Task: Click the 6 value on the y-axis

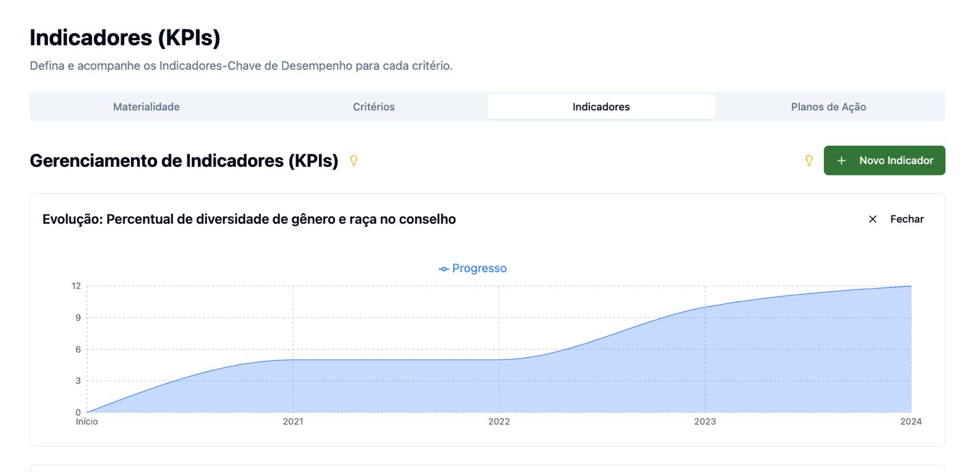Action: [78, 349]
